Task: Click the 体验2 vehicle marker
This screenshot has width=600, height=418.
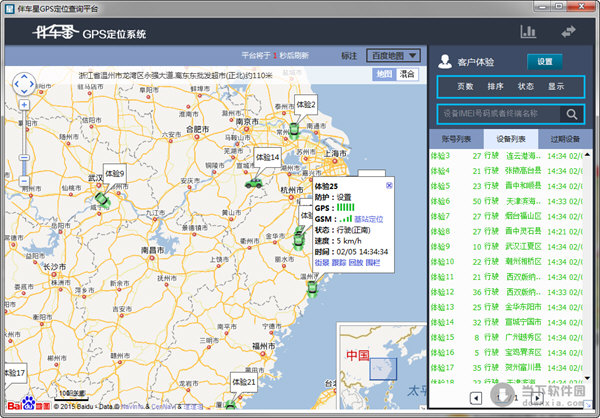Action: pos(294,131)
